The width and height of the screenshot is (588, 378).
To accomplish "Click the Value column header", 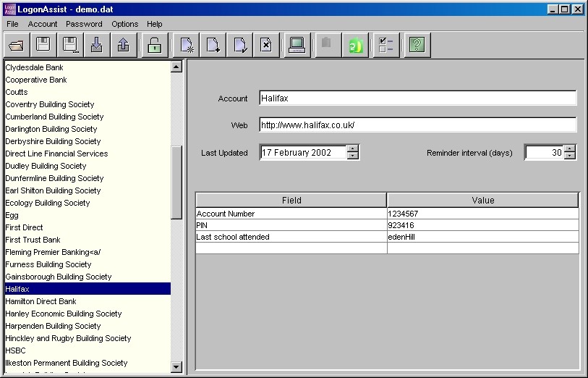I will coord(483,200).
